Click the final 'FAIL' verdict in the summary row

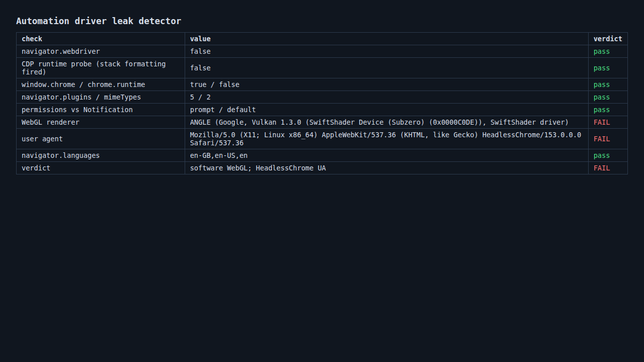pyautogui.click(x=608, y=168)
